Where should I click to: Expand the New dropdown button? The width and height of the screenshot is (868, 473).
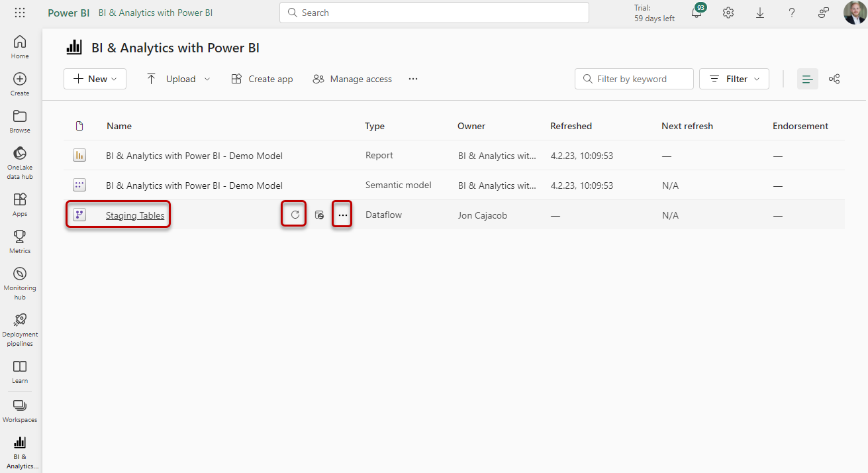95,79
